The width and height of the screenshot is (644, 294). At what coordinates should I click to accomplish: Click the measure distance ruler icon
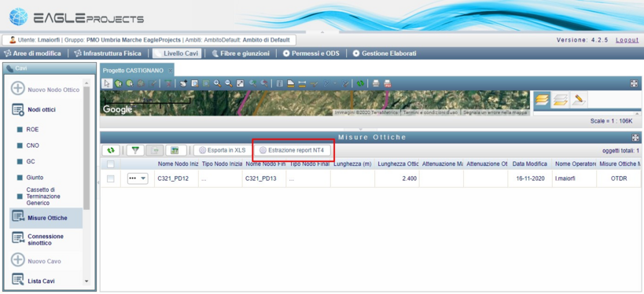coord(302,84)
